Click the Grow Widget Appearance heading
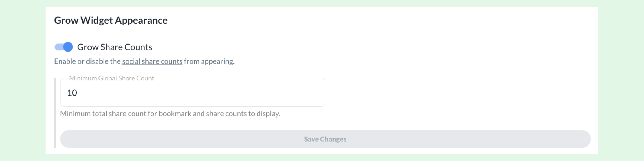644x161 pixels. pyautogui.click(x=111, y=20)
